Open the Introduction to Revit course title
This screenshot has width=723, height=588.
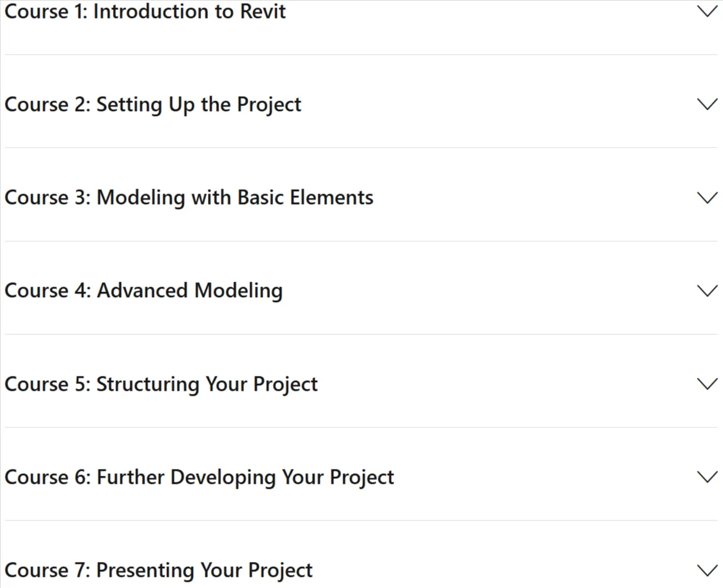click(189, 11)
